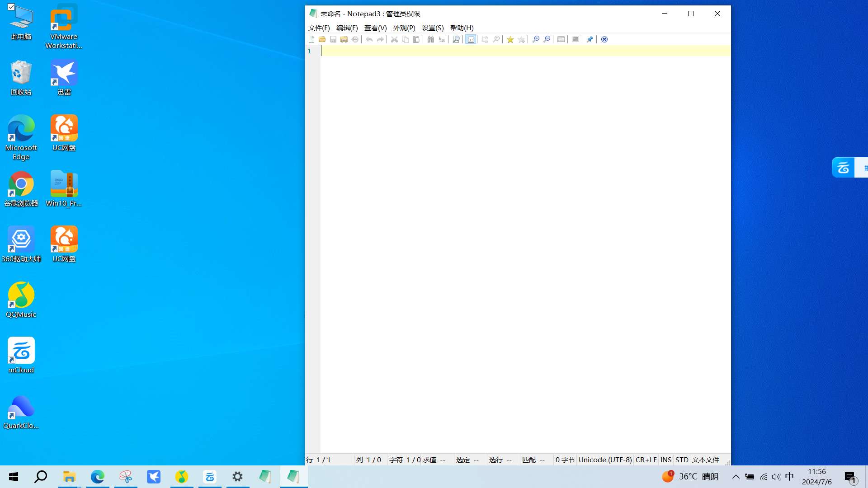Toggle the word wrap toolbar button
The image size is (868, 488).
pyautogui.click(x=471, y=39)
